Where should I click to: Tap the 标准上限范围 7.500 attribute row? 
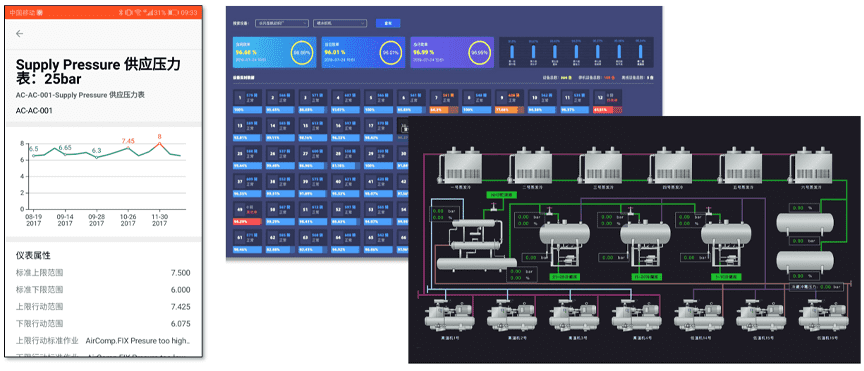[x=103, y=272]
